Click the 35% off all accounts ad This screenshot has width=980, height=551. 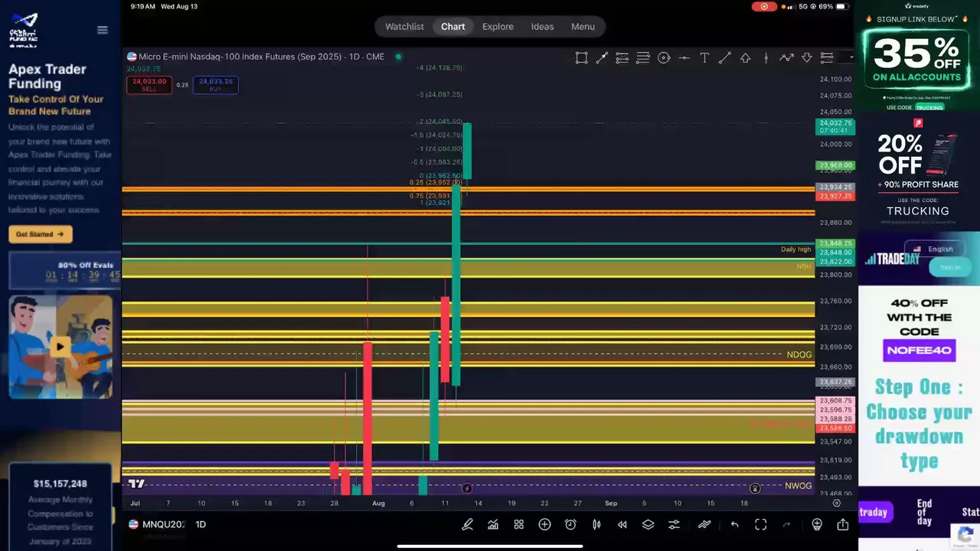point(917,61)
